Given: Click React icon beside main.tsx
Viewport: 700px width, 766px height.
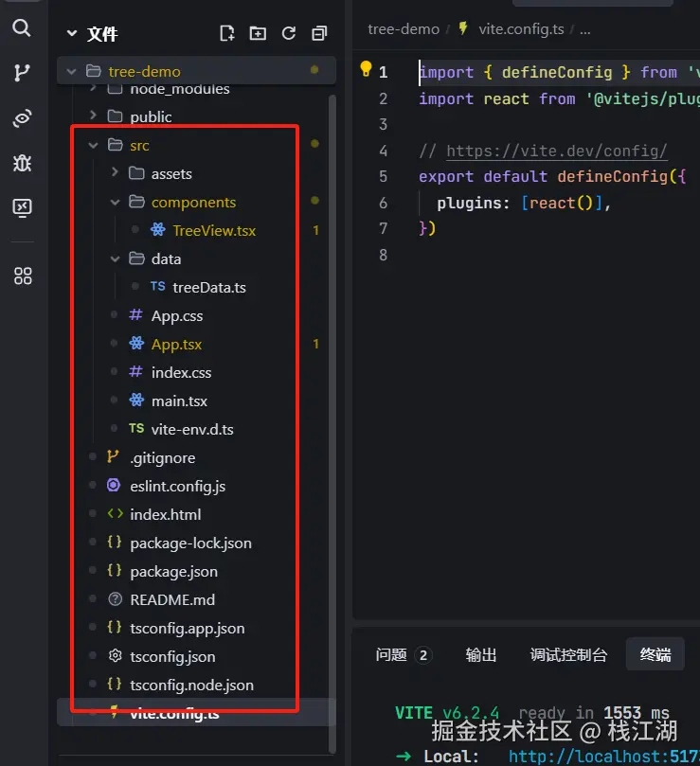Looking at the screenshot, I should tap(136, 401).
